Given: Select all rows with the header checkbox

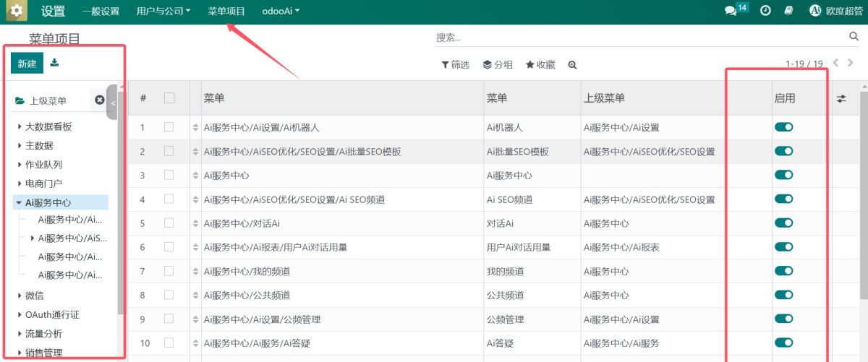Looking at the screenshot, I should coord(169,98).
